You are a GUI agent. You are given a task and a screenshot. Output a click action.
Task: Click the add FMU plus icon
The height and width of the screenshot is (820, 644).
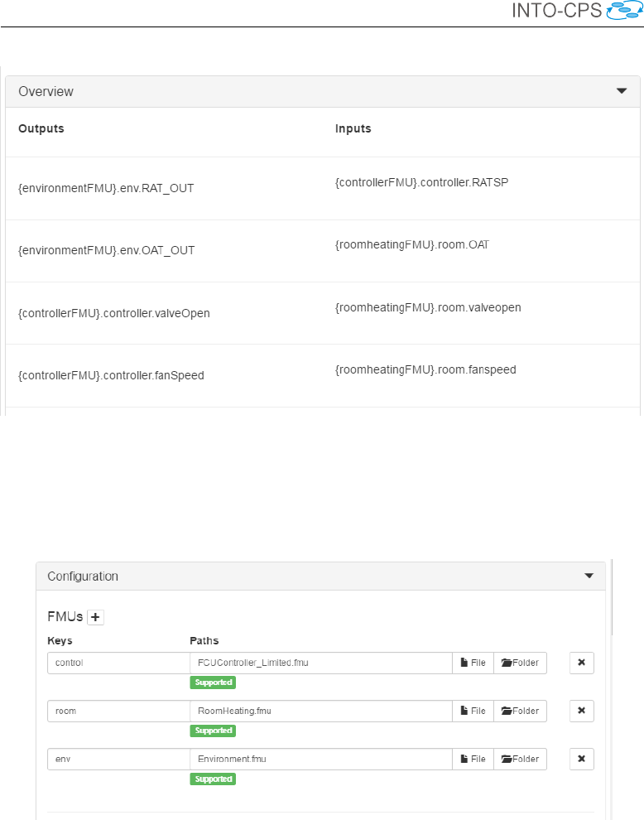(x=95, y=617)
